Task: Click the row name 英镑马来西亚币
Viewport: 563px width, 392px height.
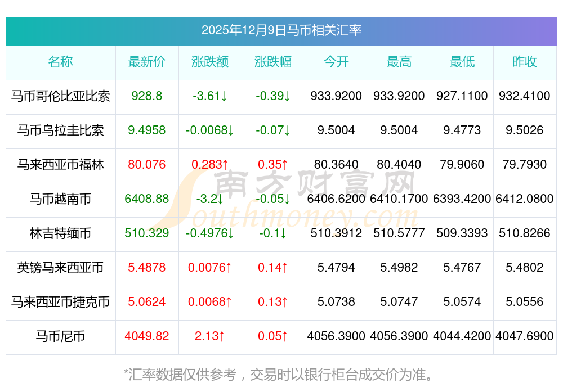Action: [60, 268]
